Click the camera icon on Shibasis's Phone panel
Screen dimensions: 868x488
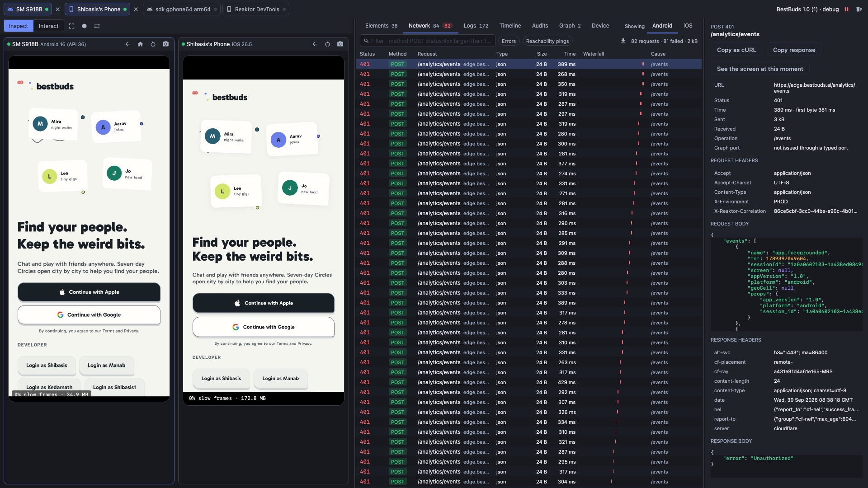tap(340, 44)
